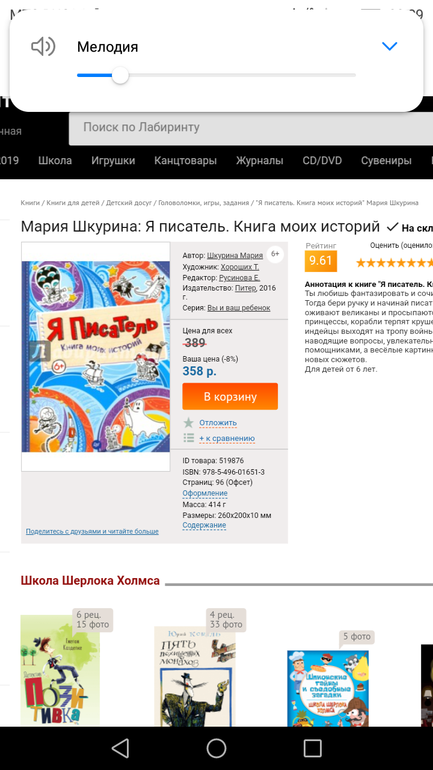
Task: Open the Игрушки menu section
Action: pyautogui.click(x=113, y=161)
